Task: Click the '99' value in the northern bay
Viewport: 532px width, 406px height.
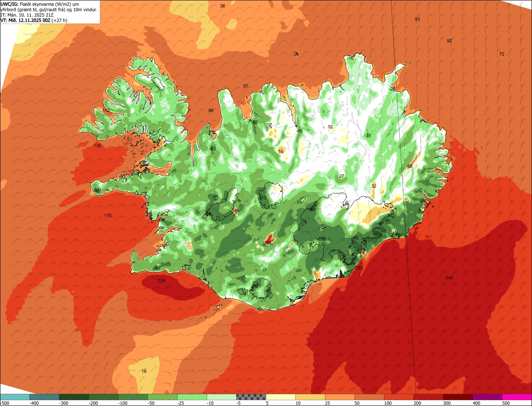Action: tap(211, 110)
